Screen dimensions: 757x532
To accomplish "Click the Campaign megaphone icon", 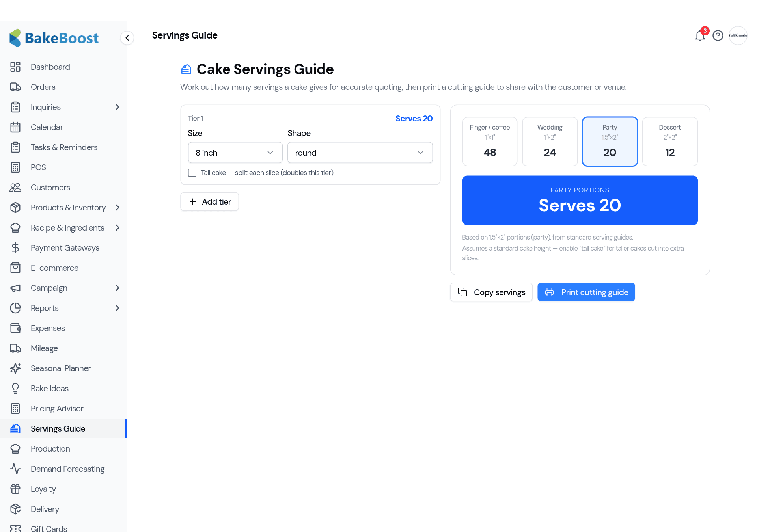I will point(15,288).
